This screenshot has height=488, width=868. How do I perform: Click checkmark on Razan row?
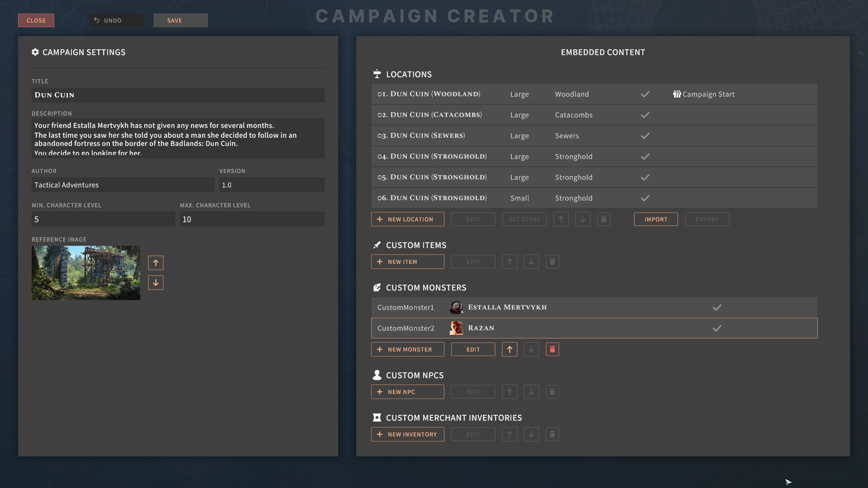click(x=717, y=328)
